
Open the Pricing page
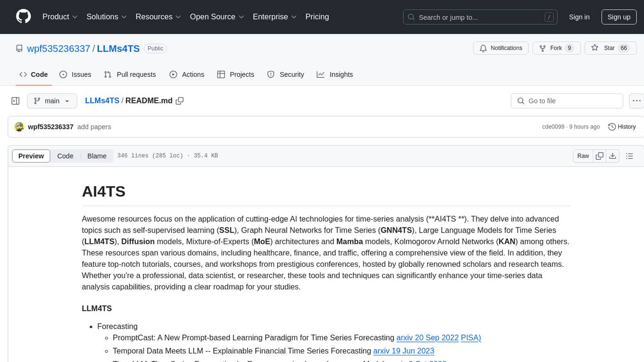pos(317,17)
